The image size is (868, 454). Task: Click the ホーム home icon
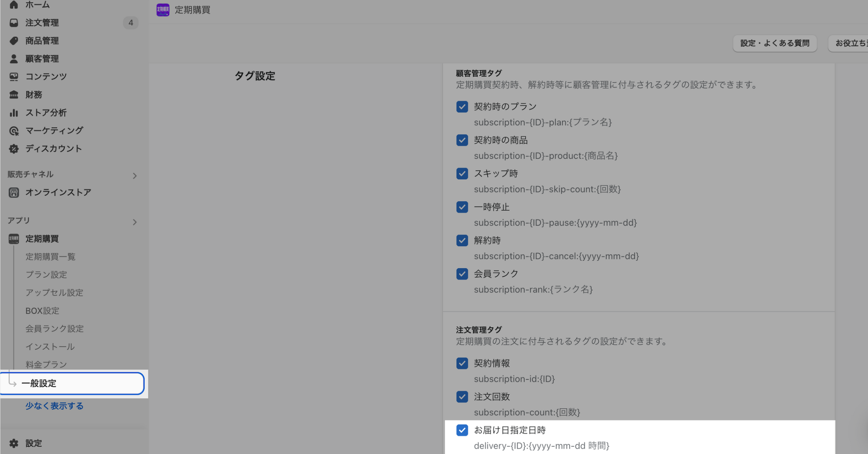click(14, 5)
